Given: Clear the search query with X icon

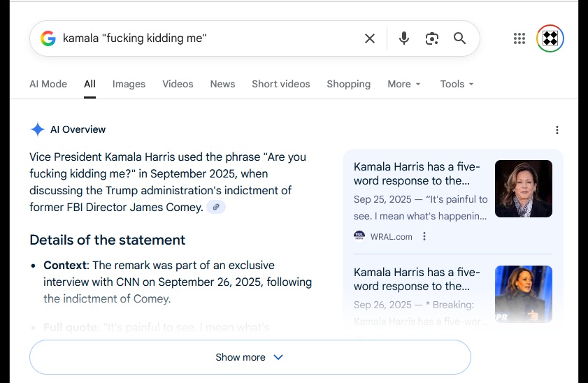Looking at the screenshot, I should (370, 38).
